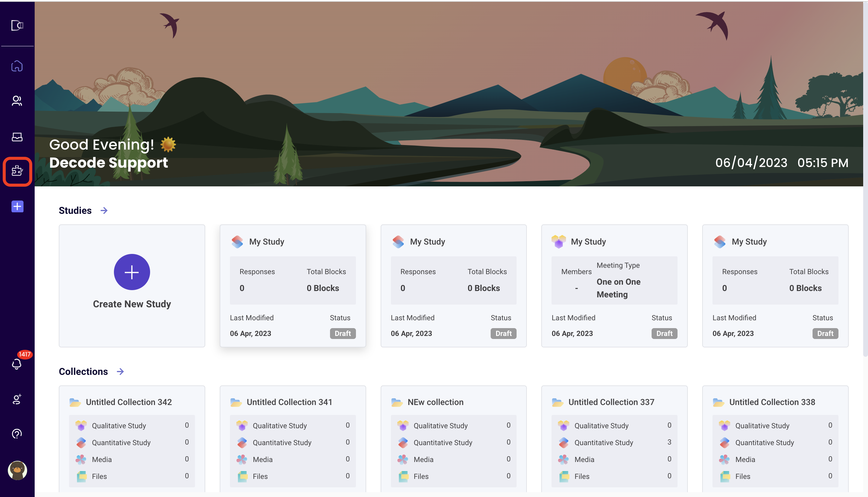Viewport: 868px width, 497px height.
Task: Open the users icon in sidebar
Action: point(17,101)
